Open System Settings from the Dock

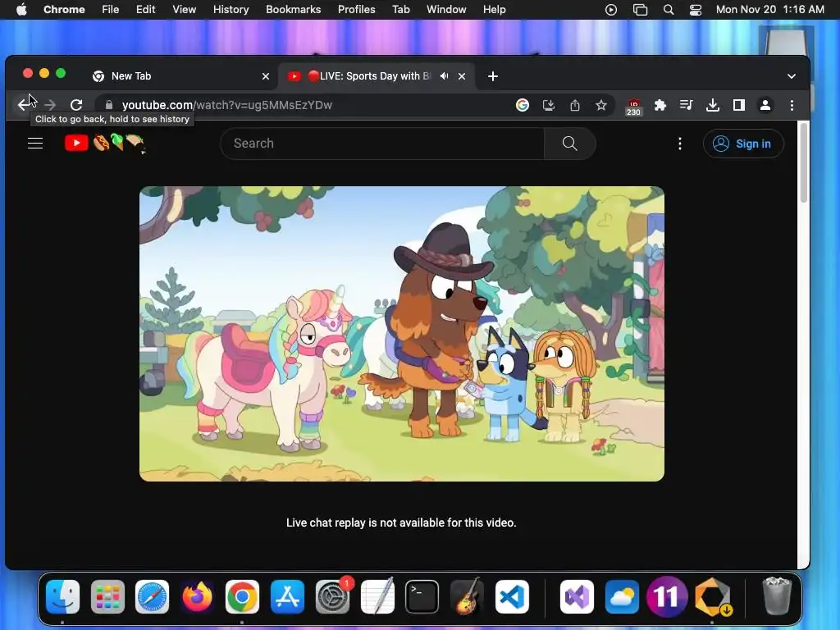click(x=332, y=597)
